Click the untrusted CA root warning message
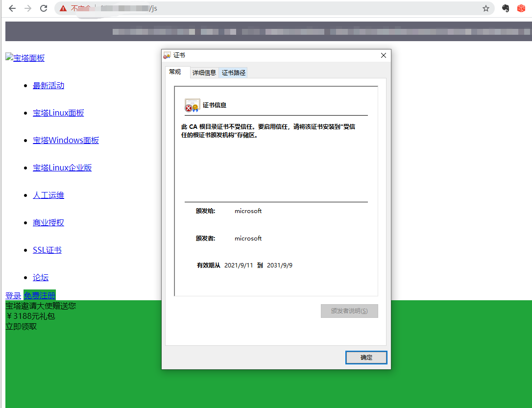Viewport: 532px width, 408px height. [268, 131]
